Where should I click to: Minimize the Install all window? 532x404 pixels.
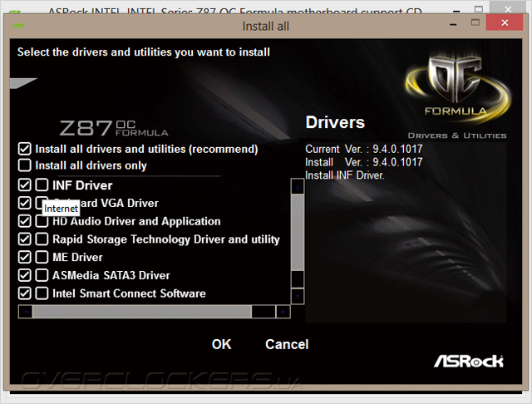pyautogui.click(x=453, y=24)
